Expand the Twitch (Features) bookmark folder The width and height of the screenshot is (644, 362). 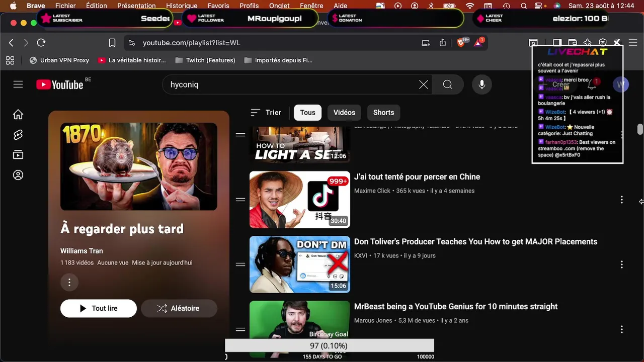click(x=205, y=60)
